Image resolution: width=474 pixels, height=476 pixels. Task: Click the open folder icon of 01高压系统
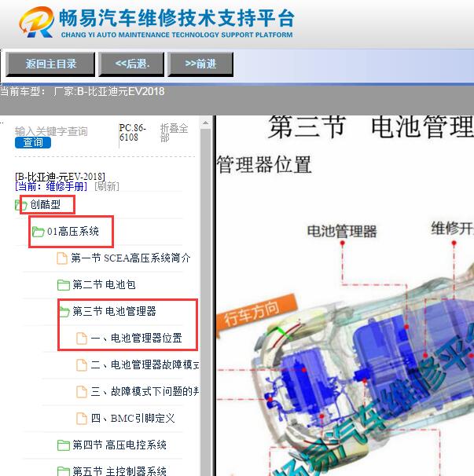point(39,232)
